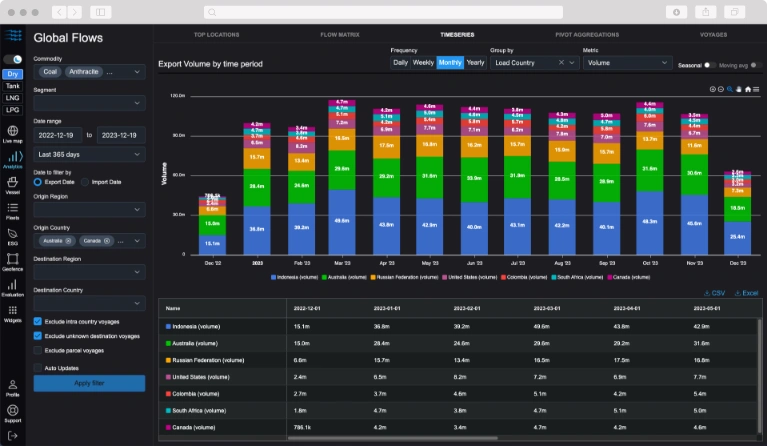
Task: Expand the Origin Country dropdown
Action: [x=137, y=241]
